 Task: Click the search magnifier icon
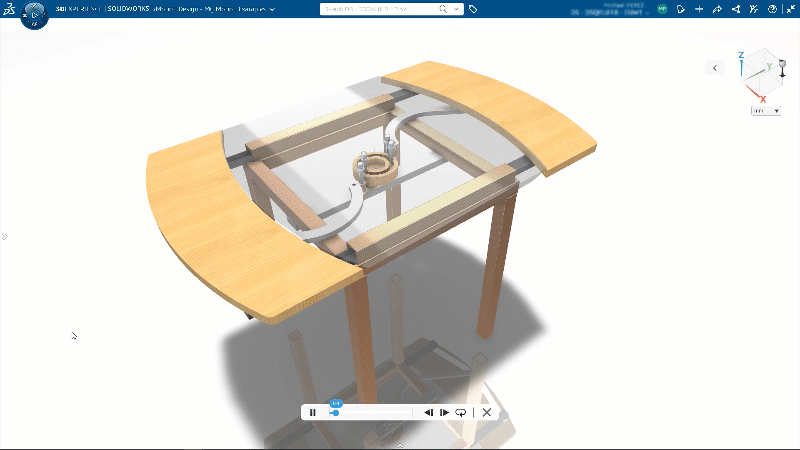click(443, 9)
